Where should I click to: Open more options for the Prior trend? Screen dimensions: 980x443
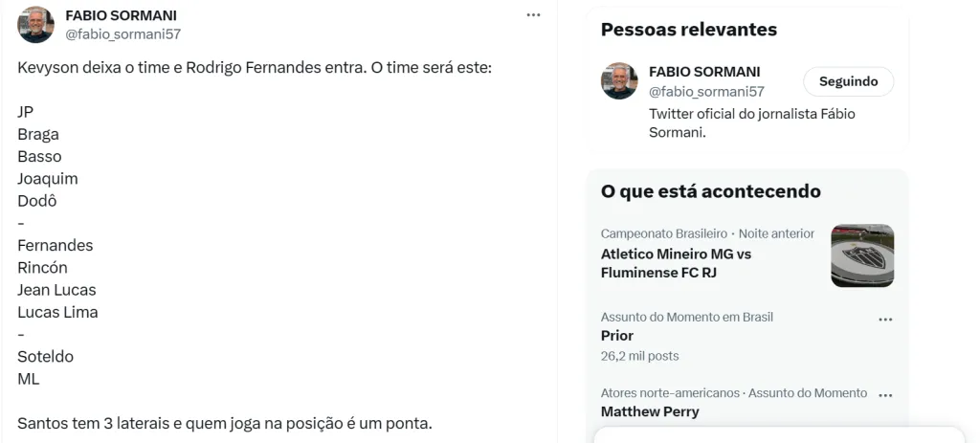coord(885,320)
